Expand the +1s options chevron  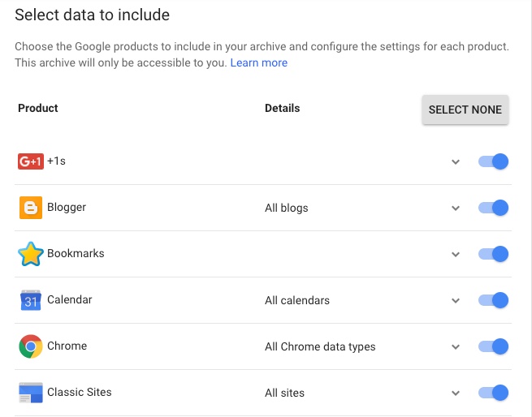(456, 161)
